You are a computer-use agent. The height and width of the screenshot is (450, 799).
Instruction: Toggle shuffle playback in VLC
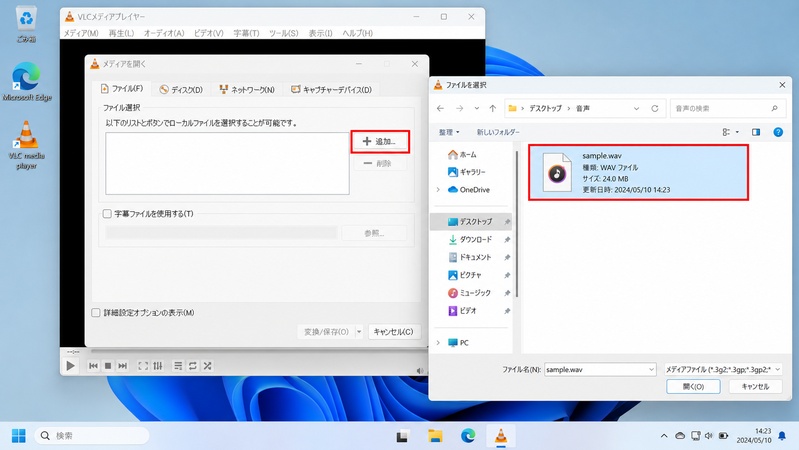point(207,366)
